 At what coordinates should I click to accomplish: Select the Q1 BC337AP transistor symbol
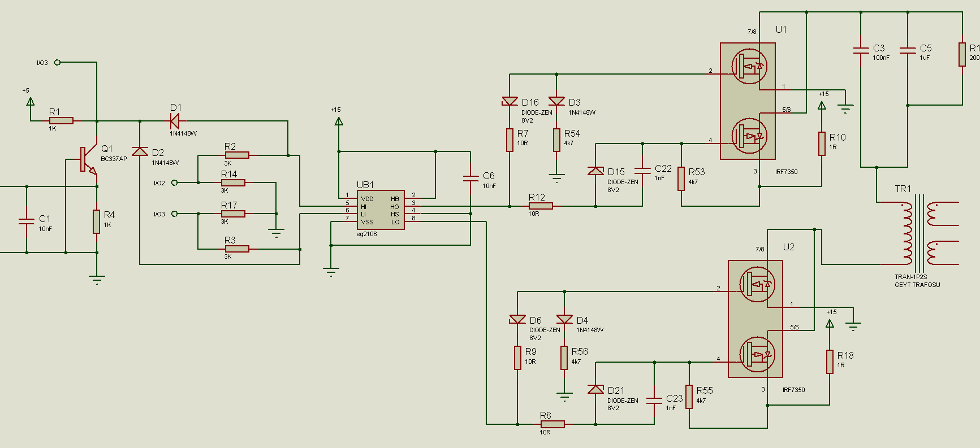(x=89, y=159)
